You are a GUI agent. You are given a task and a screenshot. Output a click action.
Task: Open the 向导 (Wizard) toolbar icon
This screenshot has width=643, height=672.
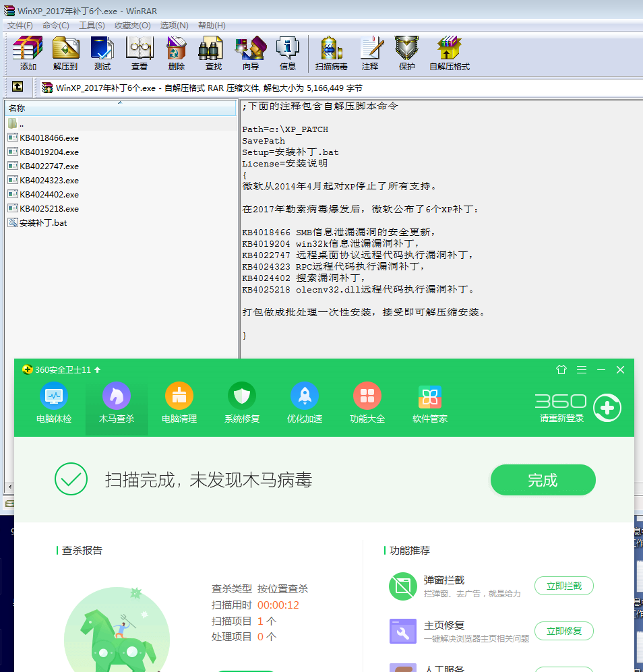251,53
